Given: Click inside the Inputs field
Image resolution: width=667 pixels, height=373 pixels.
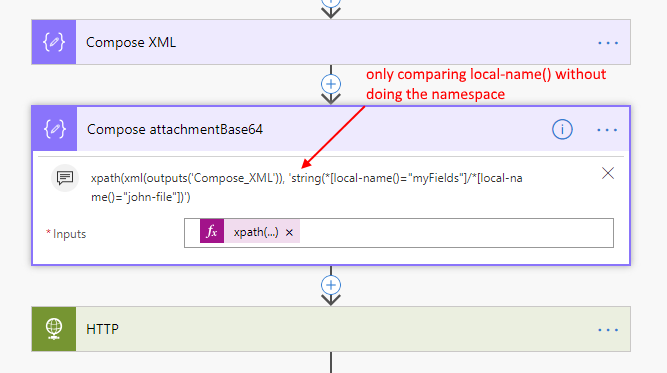Looking at the screenshot, I should coord(399,233).
